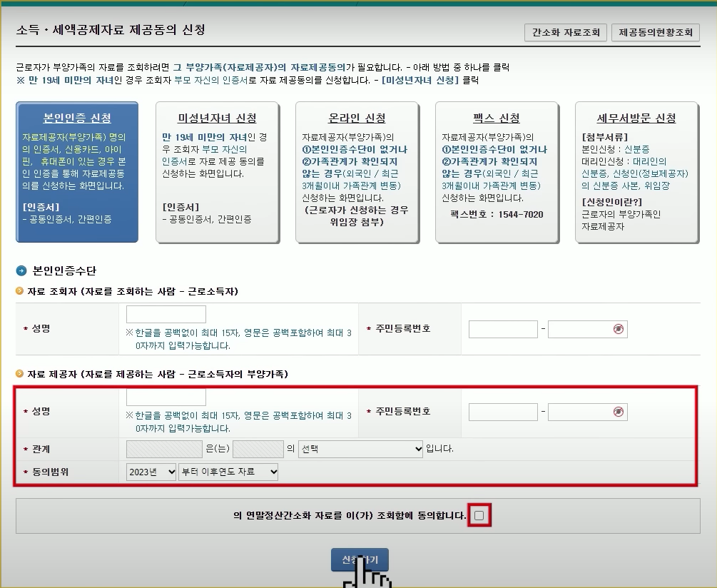Click the [신청인이란?] text
Screen dimensions: 717x588
[x=612, y=202]
